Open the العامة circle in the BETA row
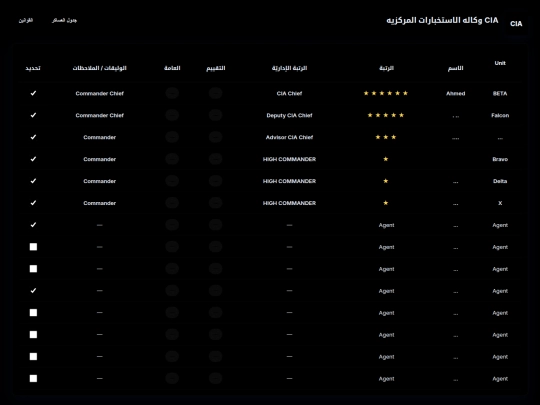The image size is (540, 405). coord(172,93)
